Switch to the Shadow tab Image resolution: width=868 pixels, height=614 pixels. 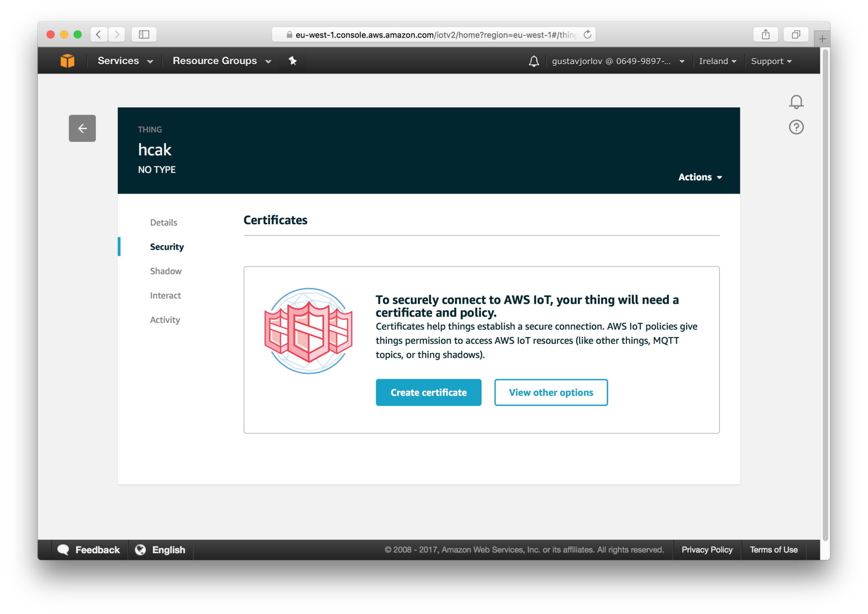[x=166, y=271]
